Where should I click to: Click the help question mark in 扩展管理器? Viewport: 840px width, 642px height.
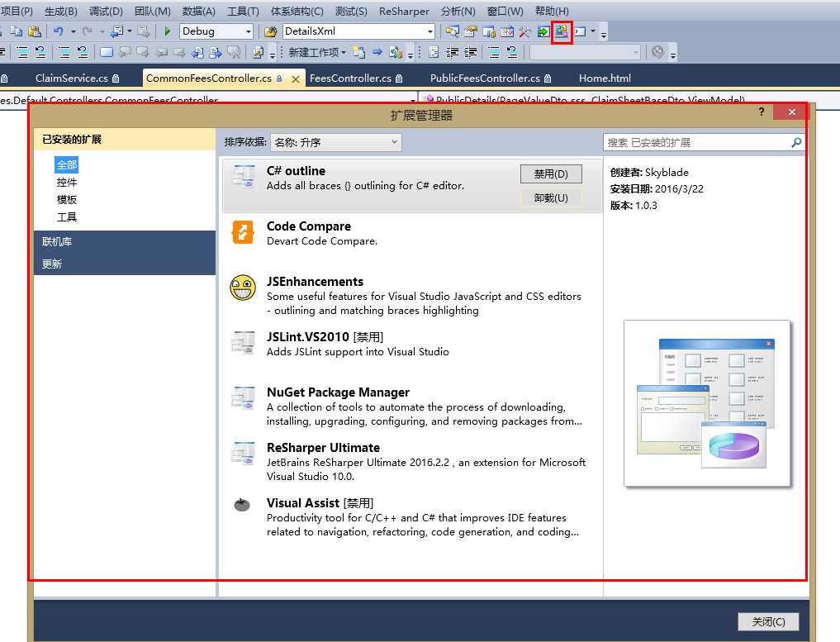pos(762,112)
